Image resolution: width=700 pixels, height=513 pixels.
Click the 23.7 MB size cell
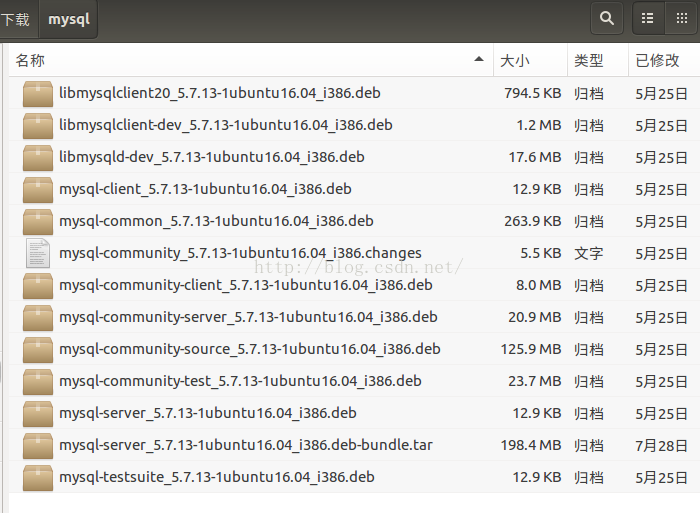click(x=535, y=381)
